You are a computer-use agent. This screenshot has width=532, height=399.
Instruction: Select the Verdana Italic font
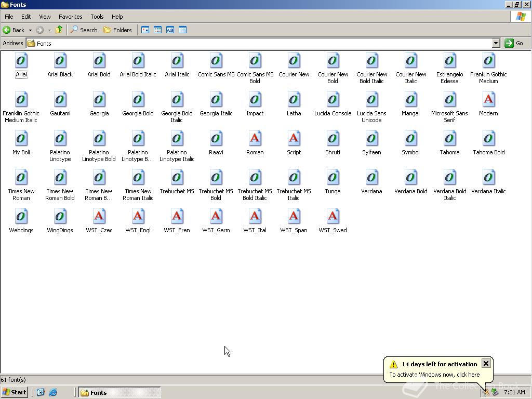488,182
